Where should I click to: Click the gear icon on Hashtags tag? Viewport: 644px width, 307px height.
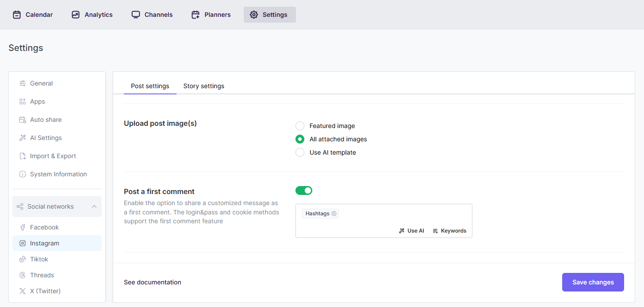(334, 214)
